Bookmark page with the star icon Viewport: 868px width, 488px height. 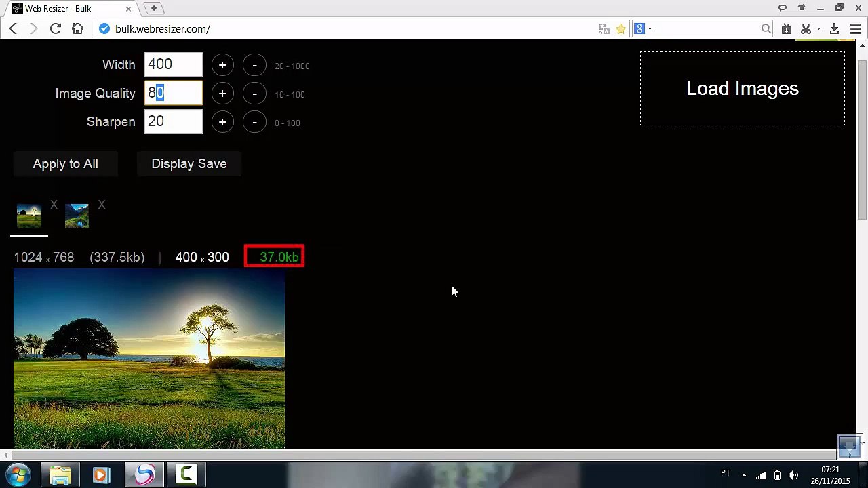620,28
